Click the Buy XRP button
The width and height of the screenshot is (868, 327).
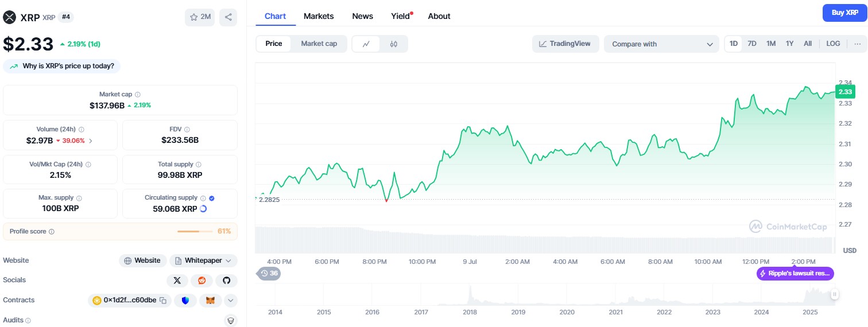coord(844,13)
